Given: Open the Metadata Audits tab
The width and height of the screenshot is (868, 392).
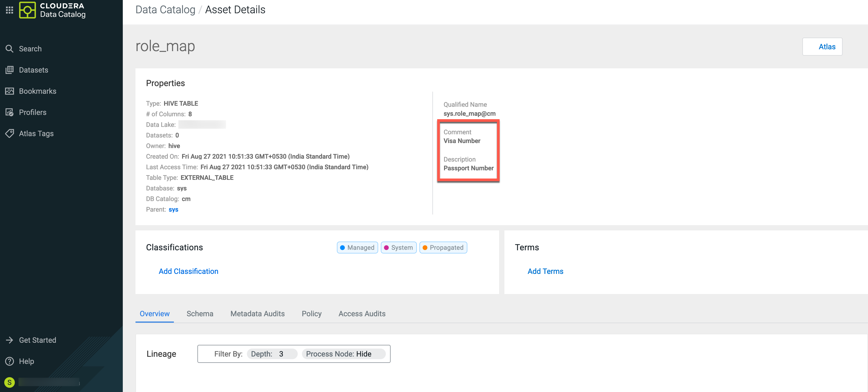Looking at the screenshot, I should point(257,314).
